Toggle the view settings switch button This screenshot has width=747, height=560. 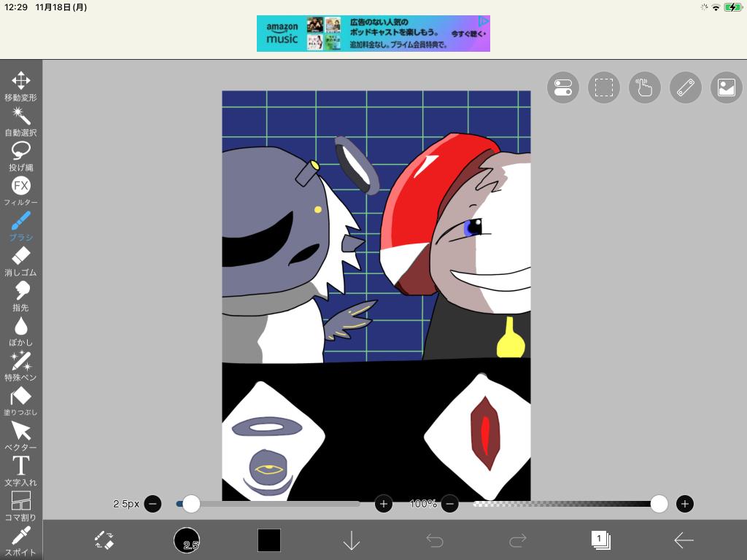coord(562,87)
